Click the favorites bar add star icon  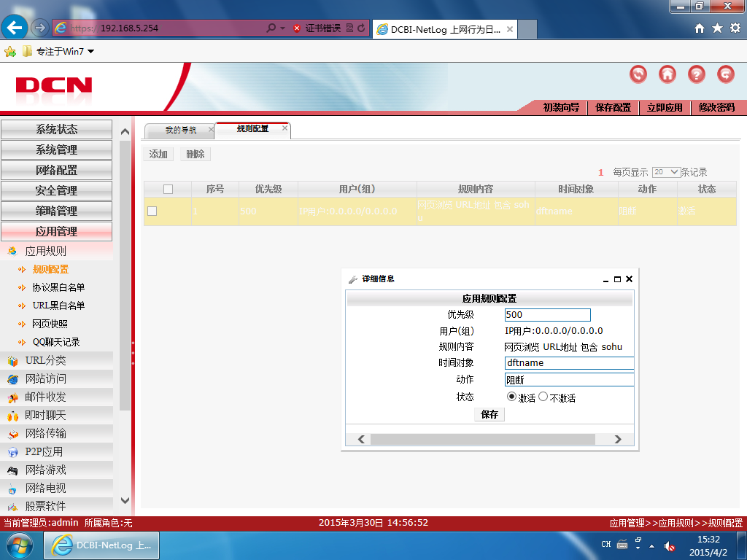point(10,52)
